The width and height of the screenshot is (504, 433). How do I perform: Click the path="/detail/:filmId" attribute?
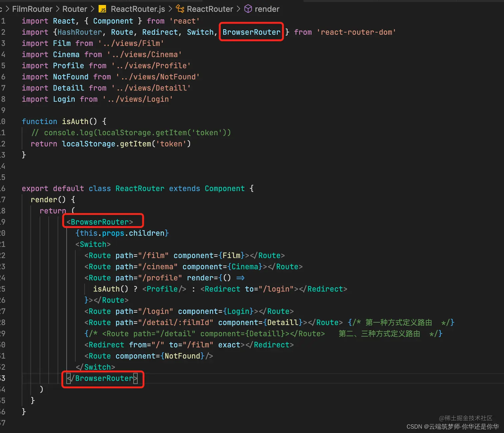164,323
